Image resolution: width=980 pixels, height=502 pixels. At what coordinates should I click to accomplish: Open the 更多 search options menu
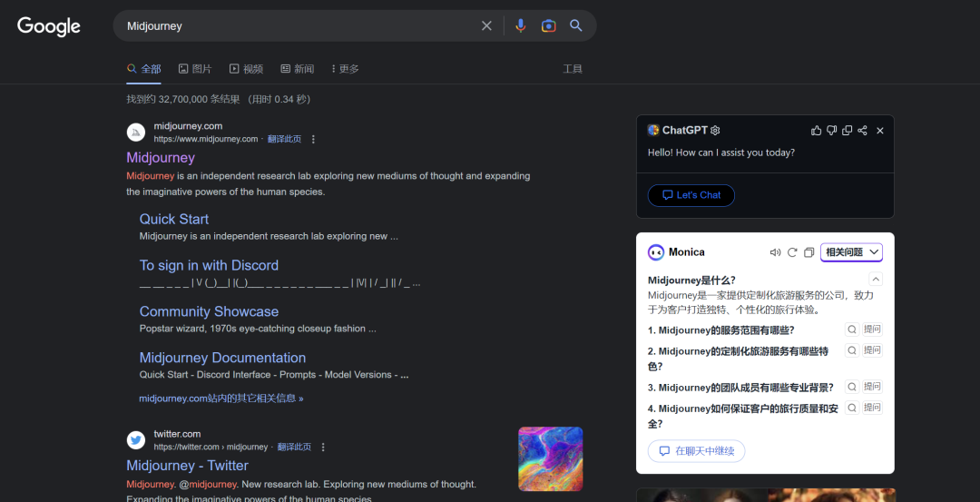click(x=345, y=69)
